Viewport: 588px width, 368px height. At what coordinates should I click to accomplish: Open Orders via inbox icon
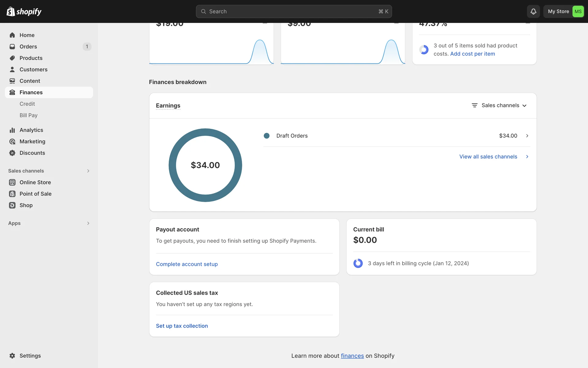pos(12,47)
